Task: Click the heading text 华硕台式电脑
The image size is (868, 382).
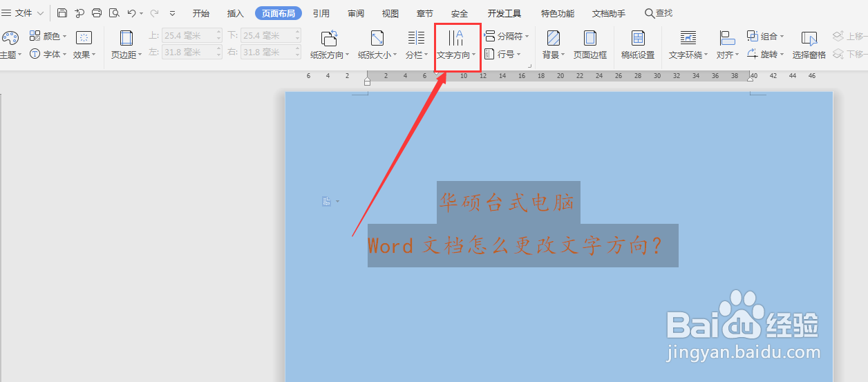Action: [508, 202]
